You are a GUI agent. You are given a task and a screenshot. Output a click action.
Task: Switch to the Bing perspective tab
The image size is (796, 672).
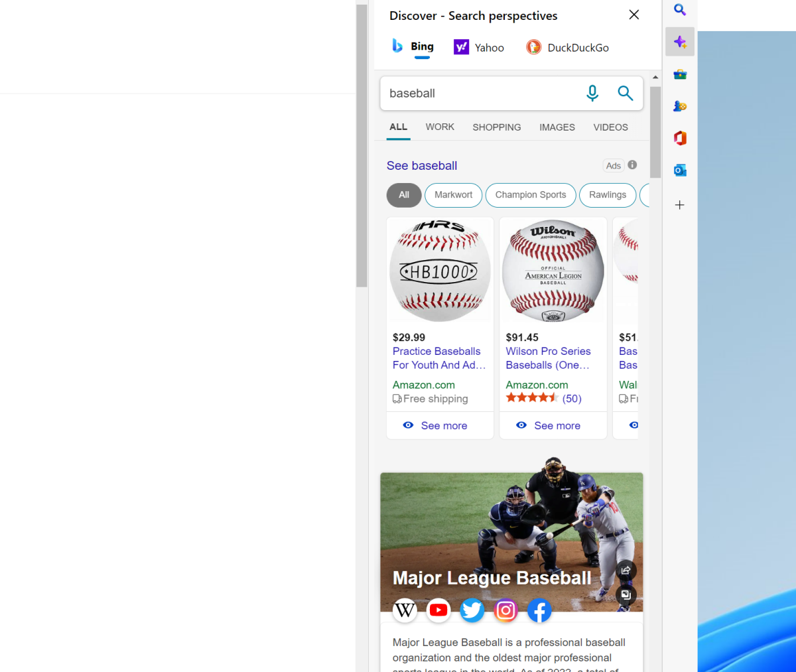tap(413, 47)
